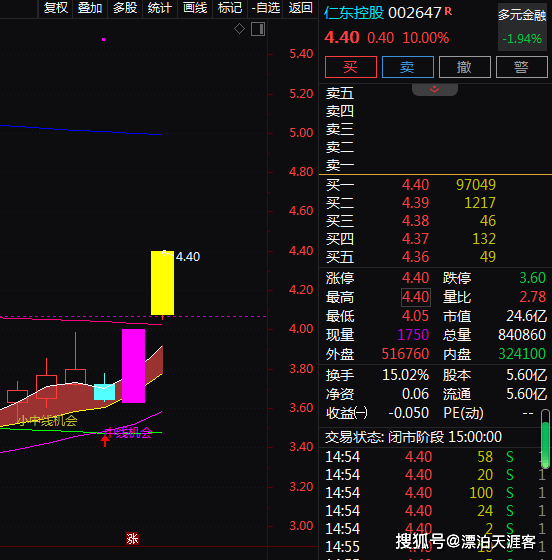Go back using the 返回 button
The image size is (552, 560).
tap(301, 8)
